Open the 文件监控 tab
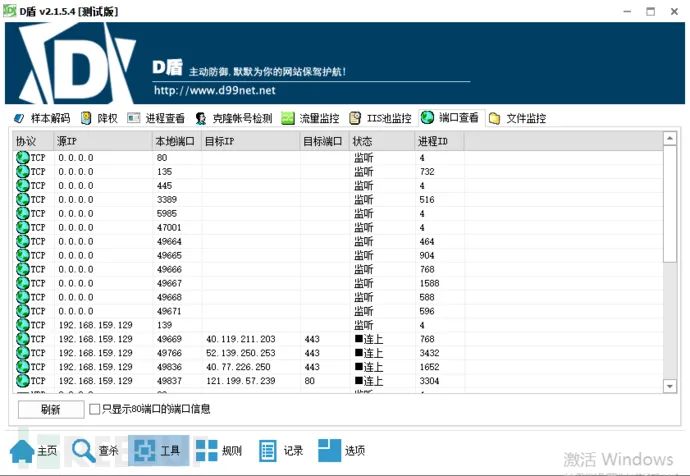Image resolution: width=690 pixels, height=476 pixels. (518, 118)
